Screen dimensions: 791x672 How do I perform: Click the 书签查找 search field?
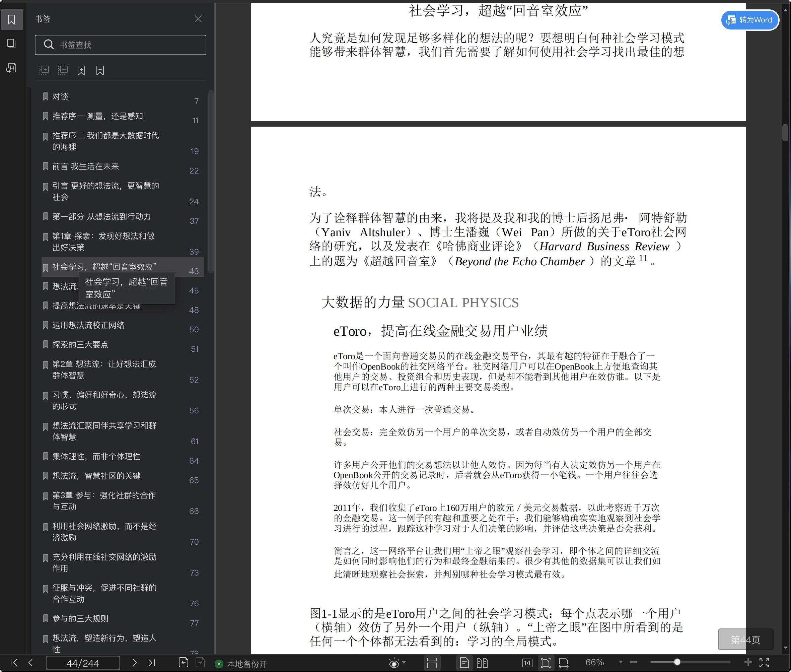click(120, 45)
